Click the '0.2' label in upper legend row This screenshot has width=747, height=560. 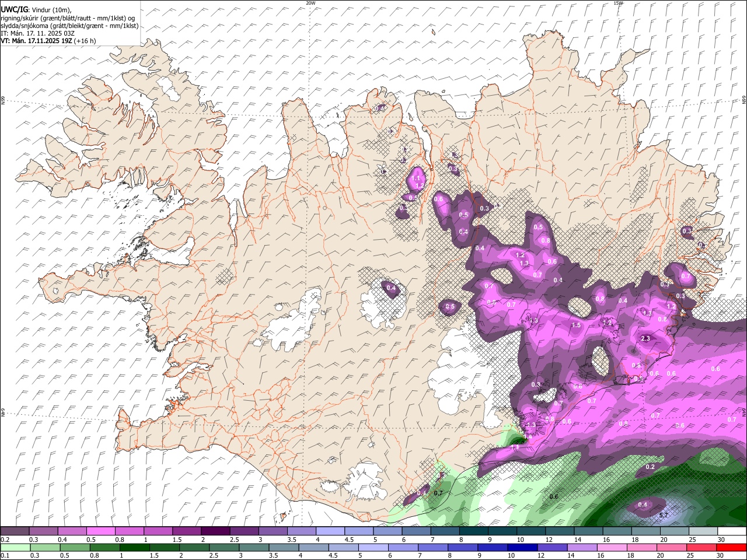(x=4, y=540)
